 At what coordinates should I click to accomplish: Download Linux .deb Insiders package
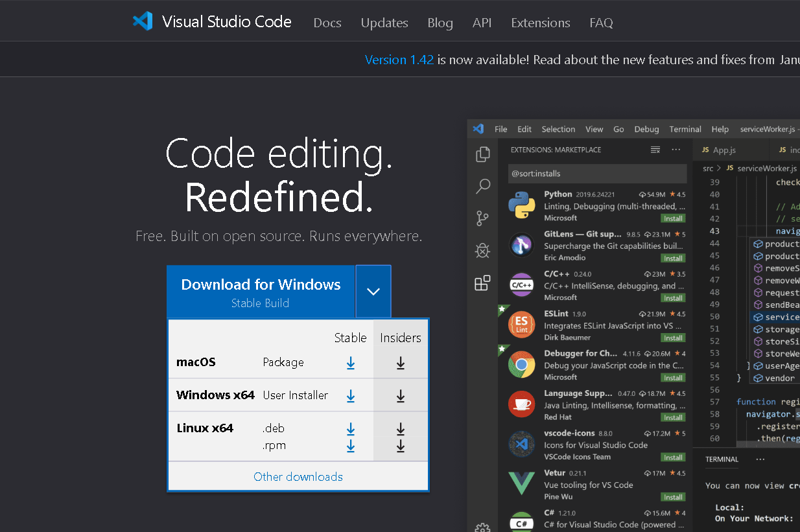[401, 428]
